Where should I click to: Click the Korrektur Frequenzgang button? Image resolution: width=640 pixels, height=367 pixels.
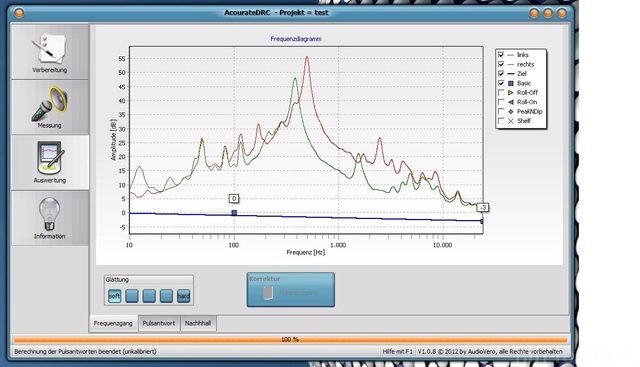pos(291,290)
